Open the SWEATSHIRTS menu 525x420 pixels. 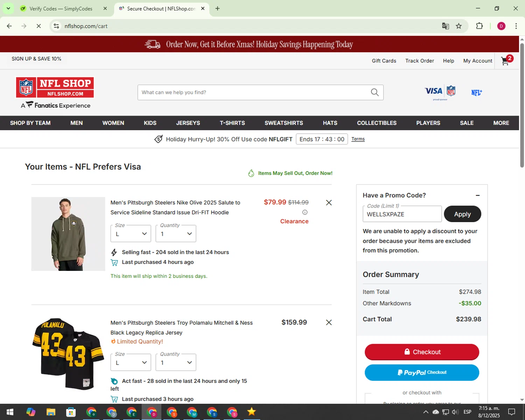click(284, 123)
